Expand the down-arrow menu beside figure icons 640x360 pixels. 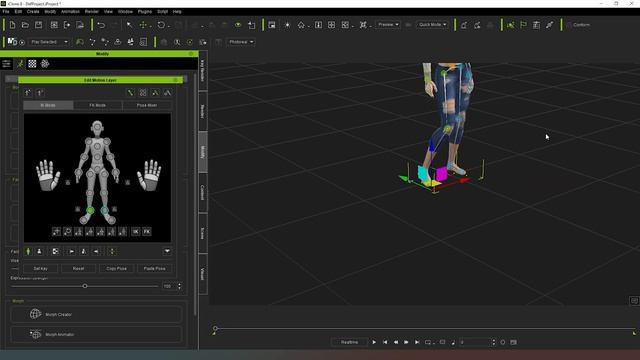[167, 251]
